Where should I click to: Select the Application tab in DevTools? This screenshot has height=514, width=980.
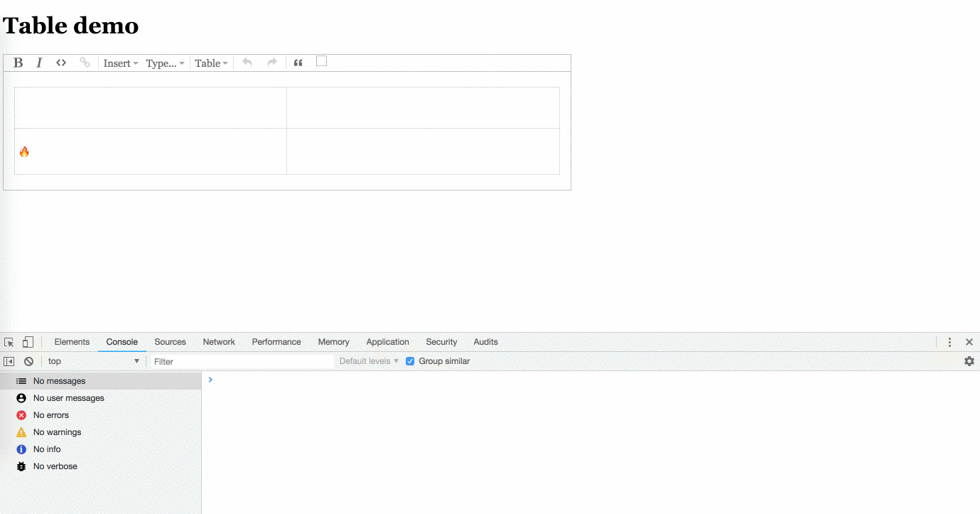tap(387, 342)
